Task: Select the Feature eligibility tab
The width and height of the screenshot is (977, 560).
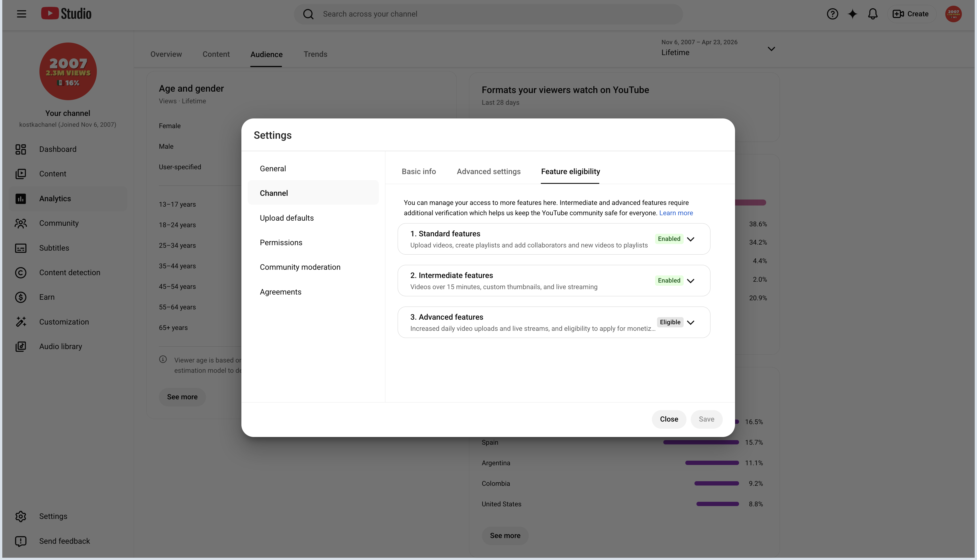Action: 570,172
